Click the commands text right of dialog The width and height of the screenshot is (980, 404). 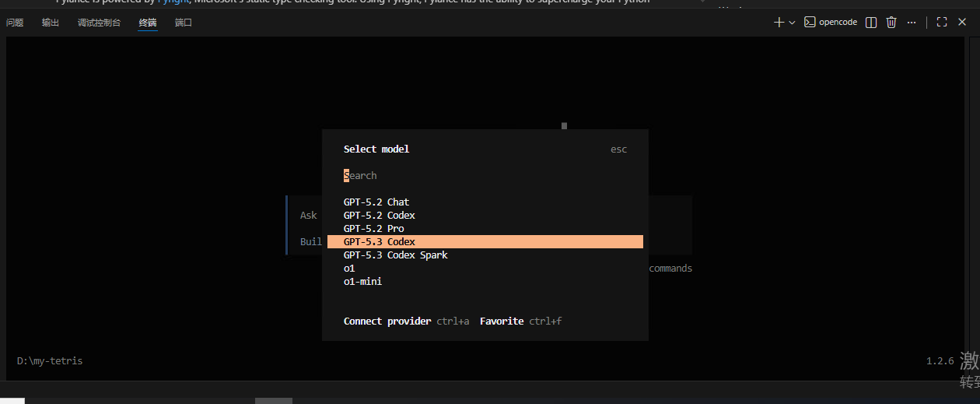[x=670, y=269]
